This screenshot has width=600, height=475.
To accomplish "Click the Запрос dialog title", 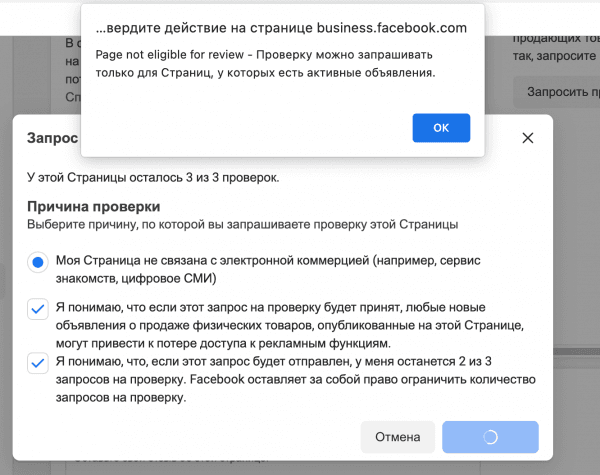I will pos(52,138).
